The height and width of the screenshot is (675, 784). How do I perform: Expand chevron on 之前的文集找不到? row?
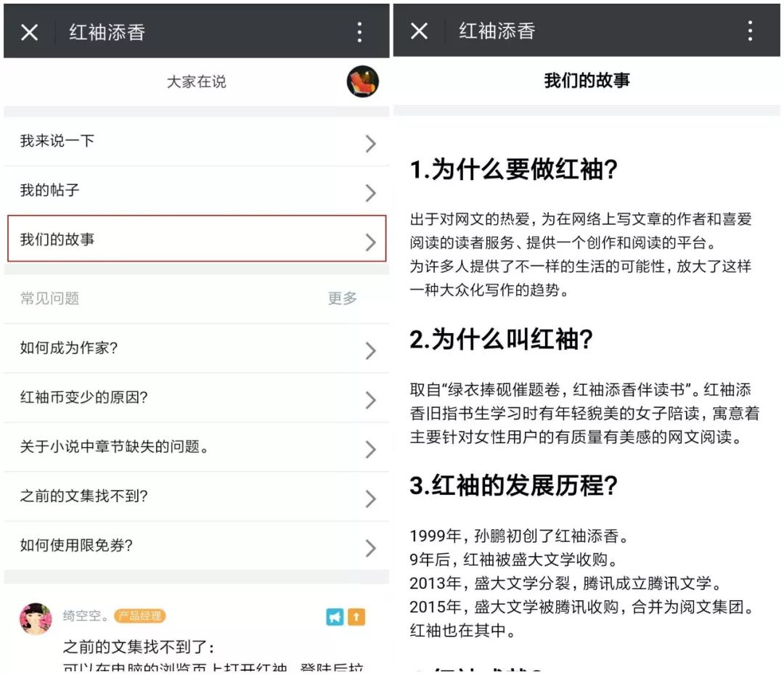(x=370, y=499)
